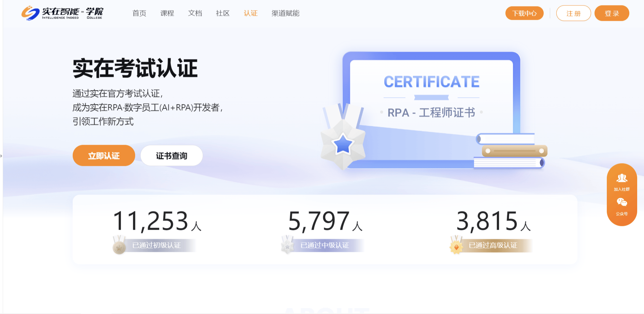Image resolution: width=644 pixels, height=314 pixels.
Task: Select the highlighted 认证 tab
Action: (251, 13)
